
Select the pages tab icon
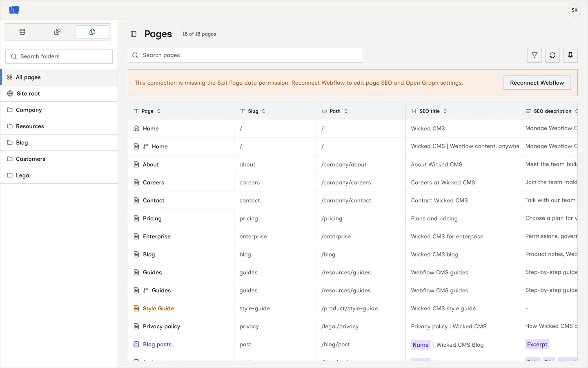coord(92,32)
